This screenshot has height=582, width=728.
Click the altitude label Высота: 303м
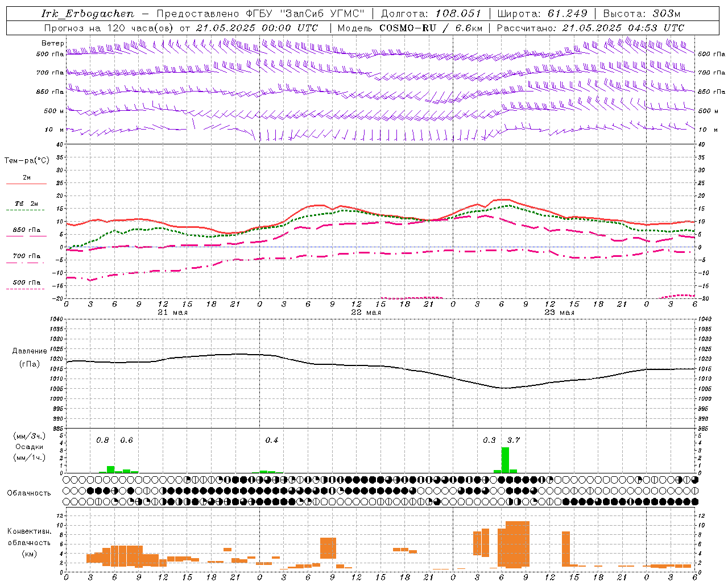pyautogui.click(x=642, y=14)
